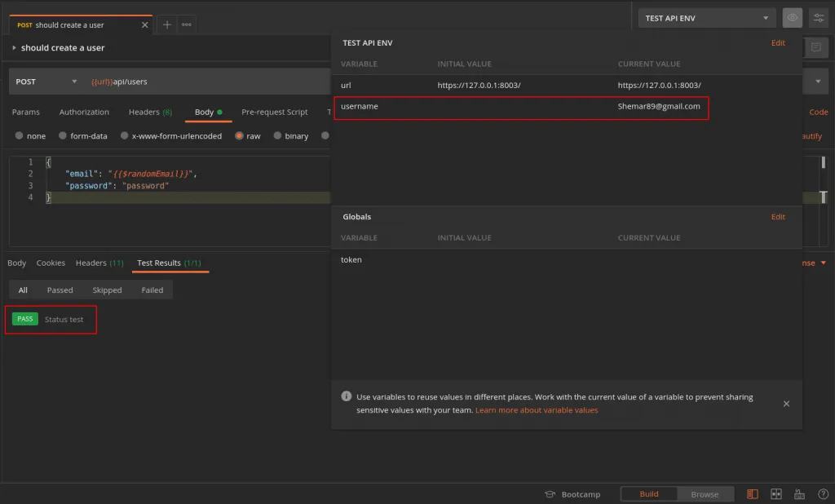Open a new request tab with plus icon

pyautogui.click(x=167, y=24)
